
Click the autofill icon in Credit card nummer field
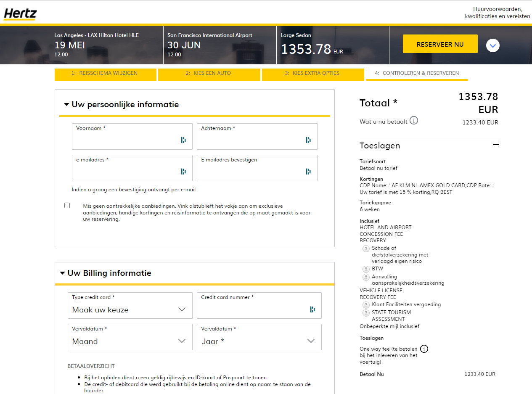pos(312,309)
